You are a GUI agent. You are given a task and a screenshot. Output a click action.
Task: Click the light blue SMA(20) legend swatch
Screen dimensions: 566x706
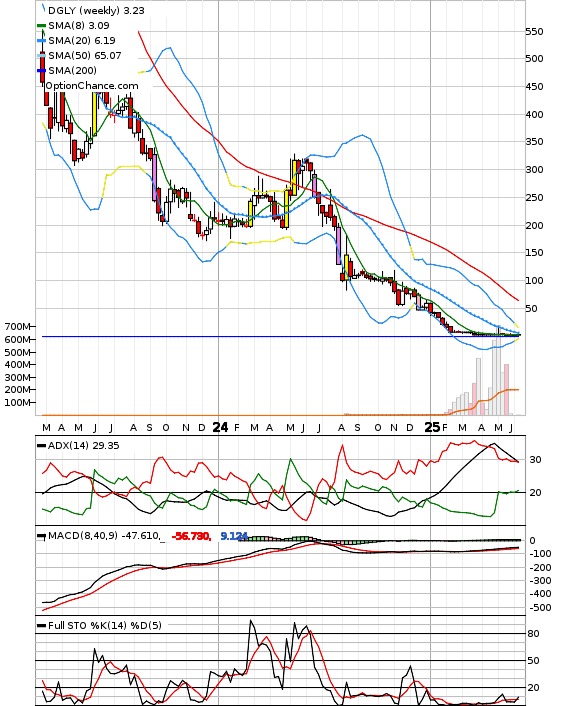pyautogui.click(x=41, y=41)
